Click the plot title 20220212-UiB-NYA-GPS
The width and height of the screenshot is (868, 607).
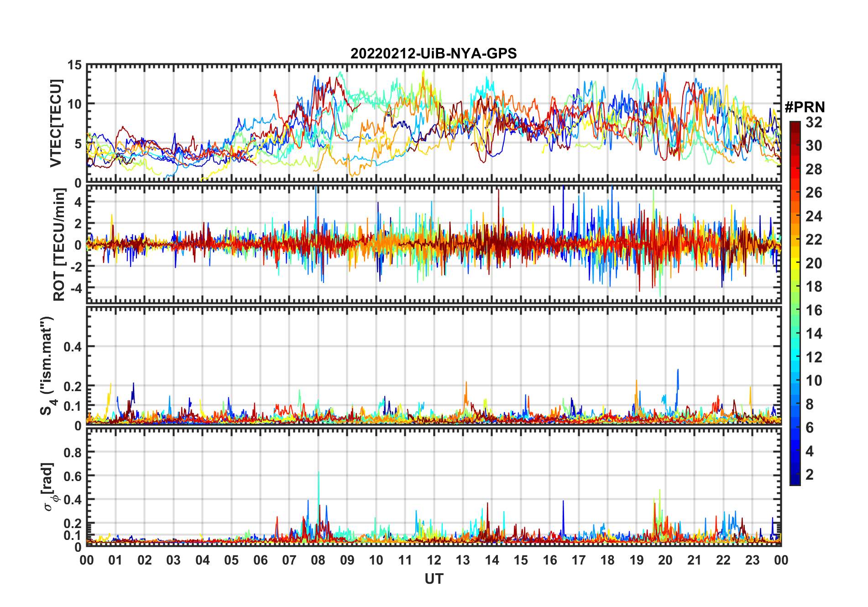point(434,53)
